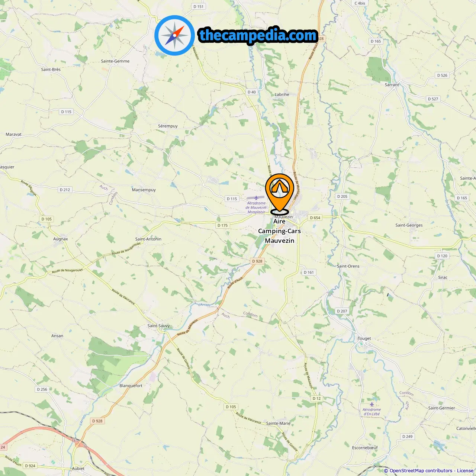
Task: Click the blue compass logo icon
Action: 174,35
